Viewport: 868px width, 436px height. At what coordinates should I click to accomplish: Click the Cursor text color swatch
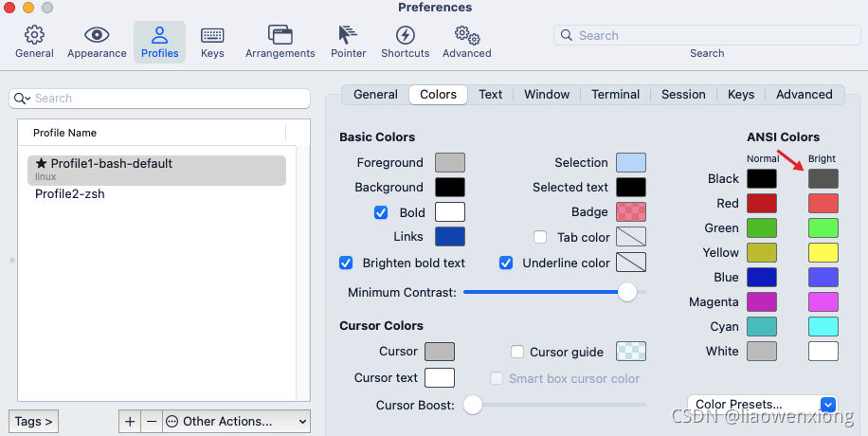tap(440, 378)
